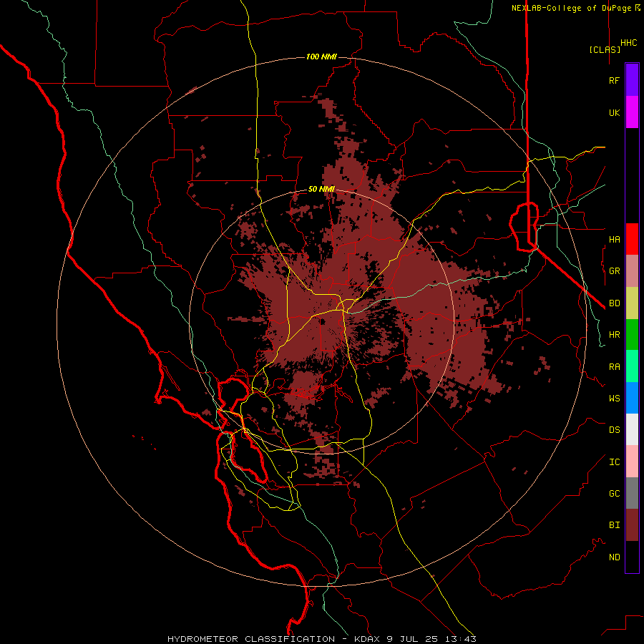Click the [CLAS] legend unit label
Screen dimensions: 644x644
(605, 50)
